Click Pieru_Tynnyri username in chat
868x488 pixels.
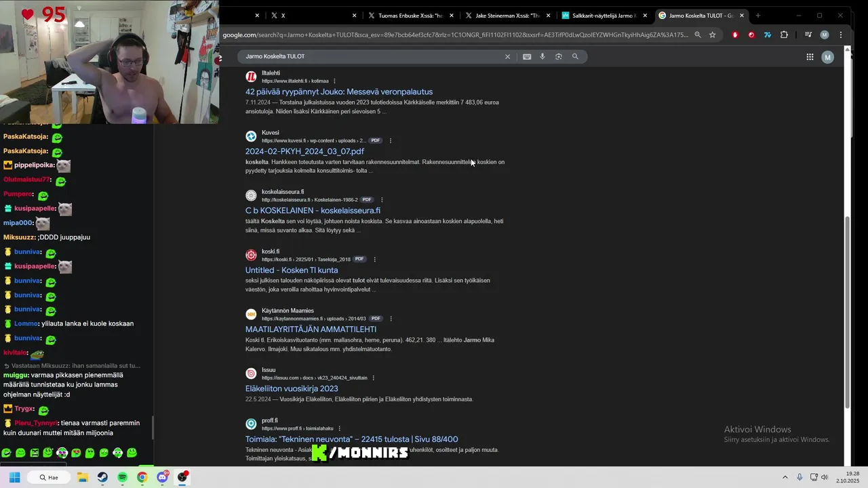pyautogui.click(x=35, y=423)
